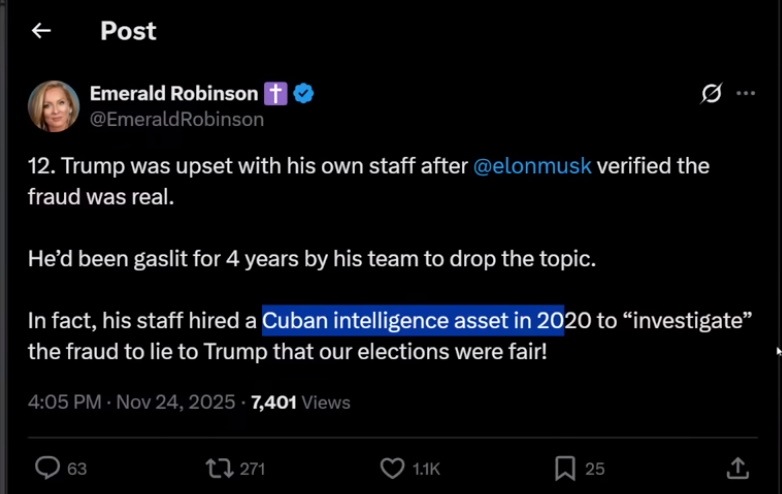Repost using the arrows icon
This screenshot has width=782, height=494.
click(216, 467)
